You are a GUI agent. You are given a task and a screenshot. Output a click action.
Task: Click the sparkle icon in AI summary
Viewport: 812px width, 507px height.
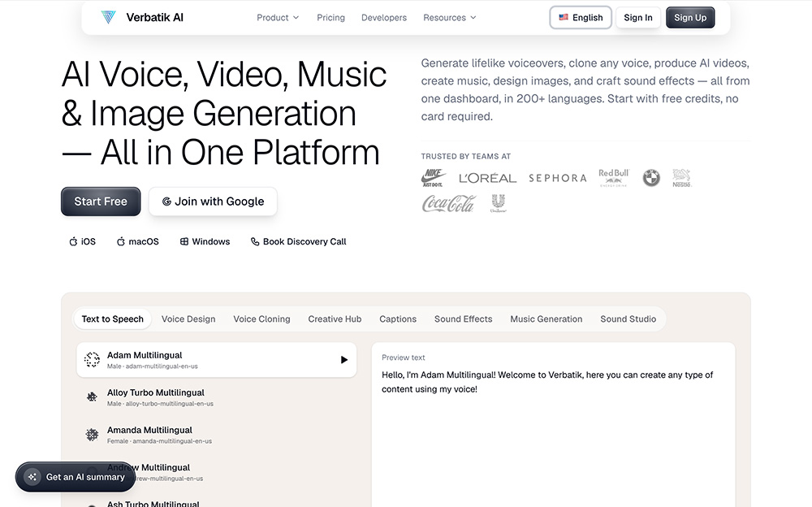(x=32, y=477)
